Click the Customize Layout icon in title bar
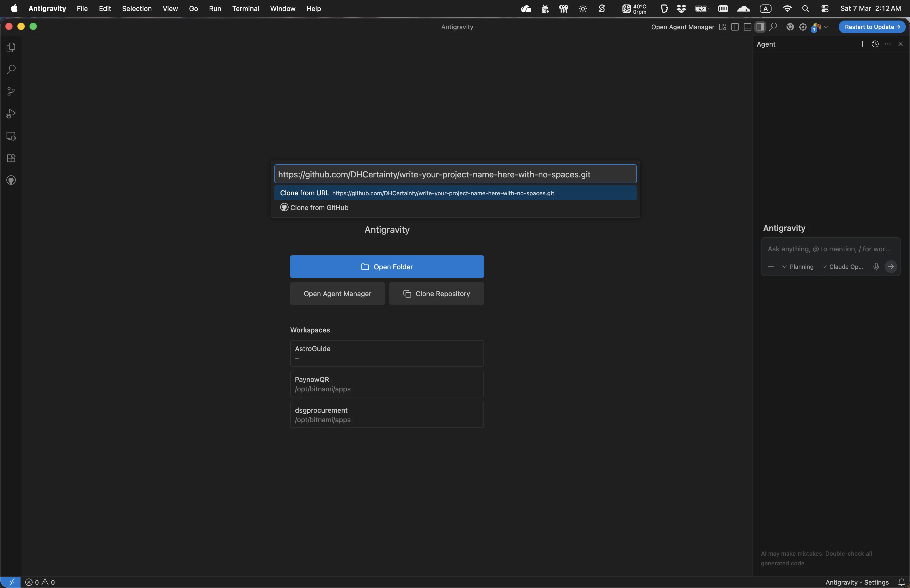 click(x=723, y=27)
